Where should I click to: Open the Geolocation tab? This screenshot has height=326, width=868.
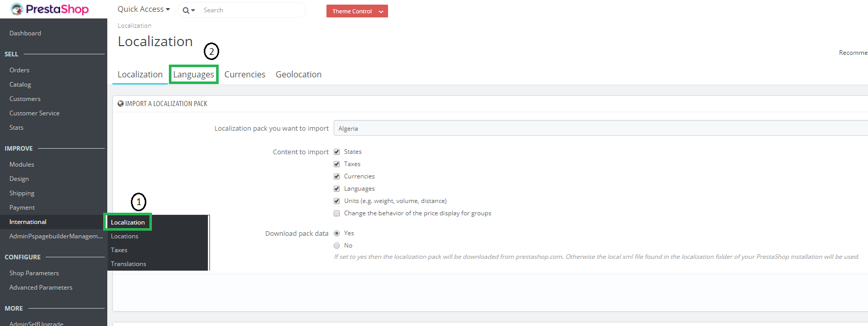pos(298,74)
